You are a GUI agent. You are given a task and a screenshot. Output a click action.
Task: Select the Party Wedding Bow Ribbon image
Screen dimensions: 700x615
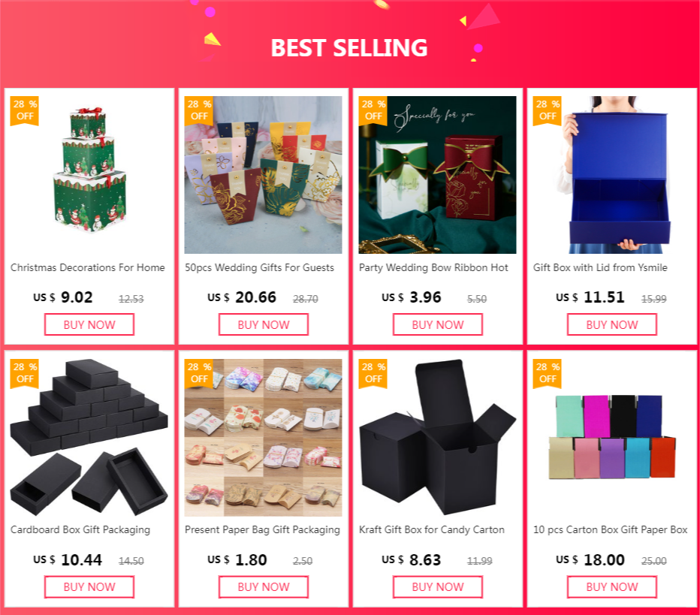coord(437,174)
